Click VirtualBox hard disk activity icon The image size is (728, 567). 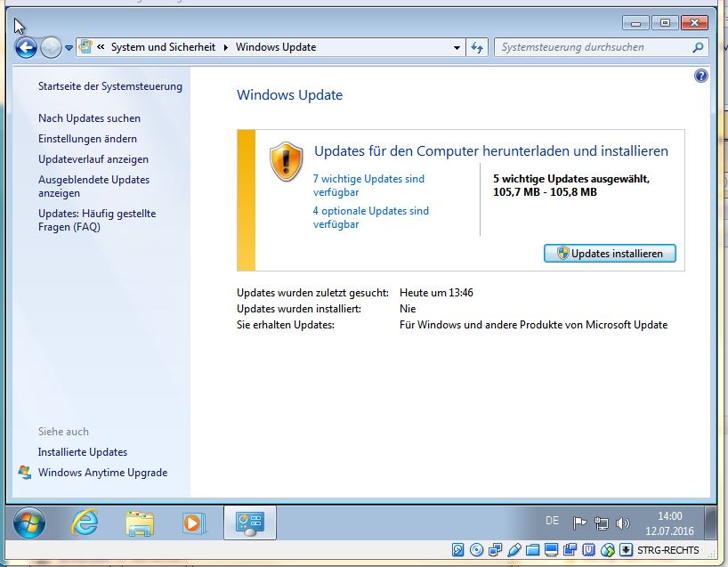[x=457, y=550]
